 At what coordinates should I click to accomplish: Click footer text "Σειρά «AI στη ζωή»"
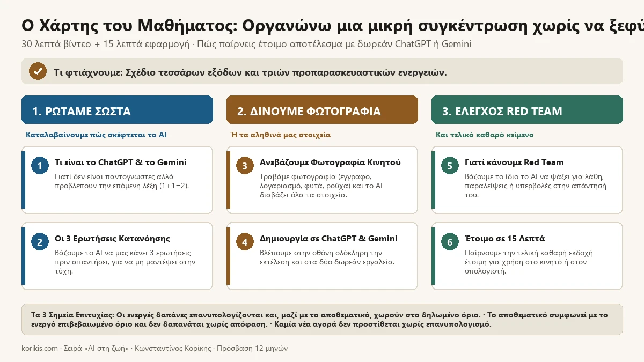[96, 348]
